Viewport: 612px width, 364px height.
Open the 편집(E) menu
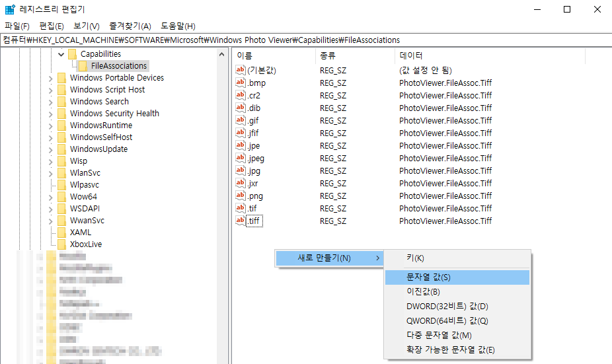click(x=52, y=26)
